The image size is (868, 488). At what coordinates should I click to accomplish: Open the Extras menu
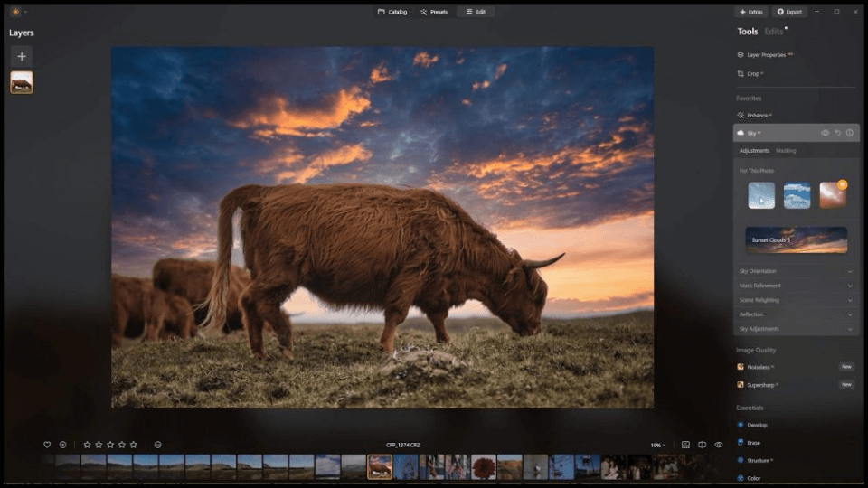pyautogui.click(x=751, y=12)
